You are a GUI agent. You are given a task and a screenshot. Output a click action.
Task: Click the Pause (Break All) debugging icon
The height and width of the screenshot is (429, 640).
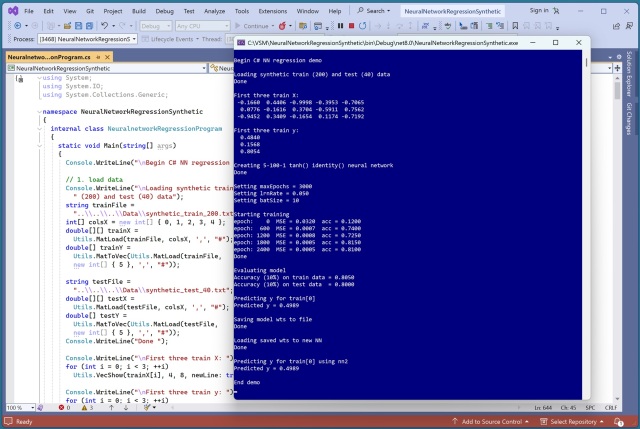click(340, 26)
